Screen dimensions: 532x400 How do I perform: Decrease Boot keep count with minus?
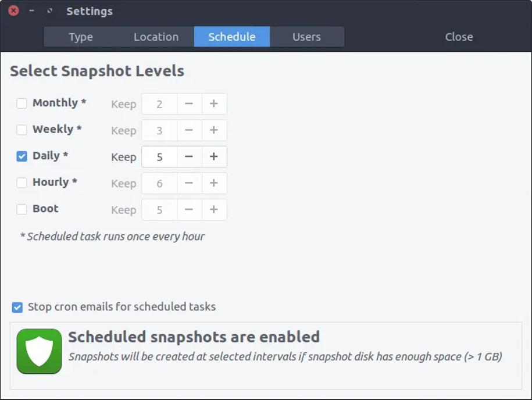click(x=189, y=210)
